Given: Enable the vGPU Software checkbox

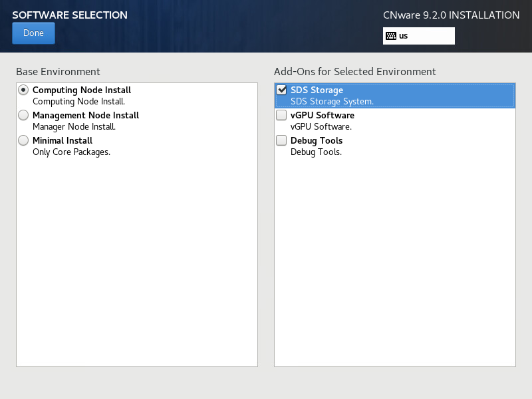Looking at the screenshot, I should 281,115.
